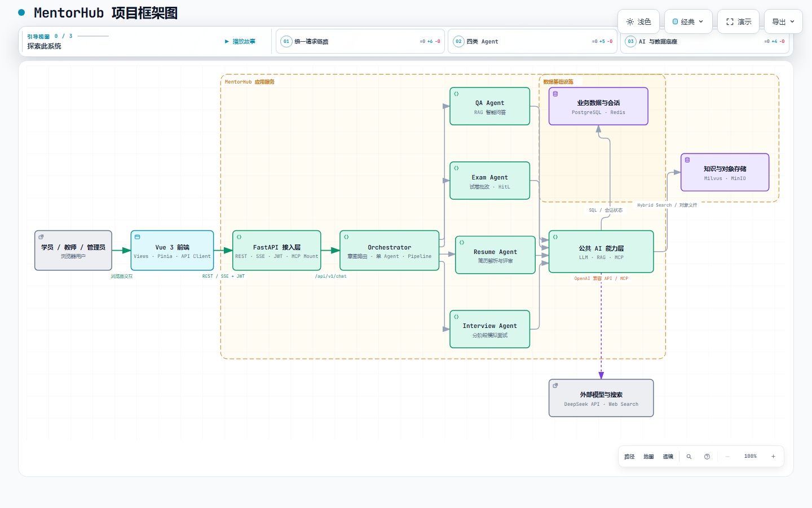Click the MentorHub 应用服务 group label
Image resolution: width=812 pixels, height=508 pixels.
(x=249, y=82)
